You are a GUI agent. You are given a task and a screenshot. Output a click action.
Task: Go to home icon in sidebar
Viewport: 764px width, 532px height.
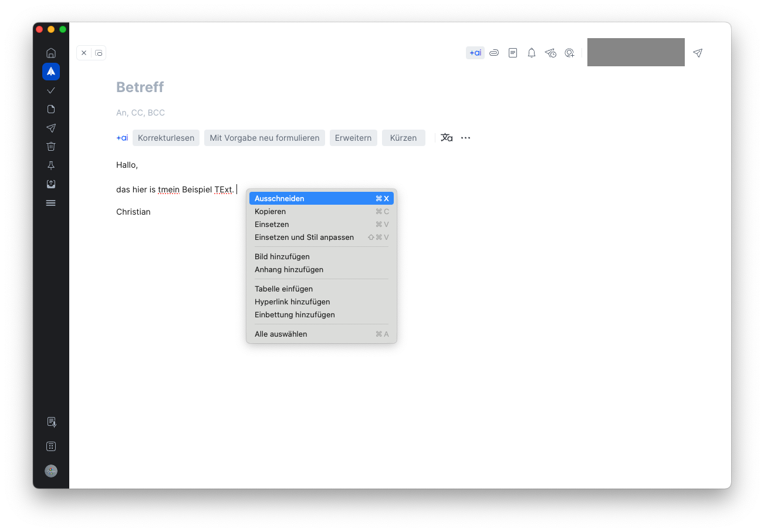tap(51, 53)
